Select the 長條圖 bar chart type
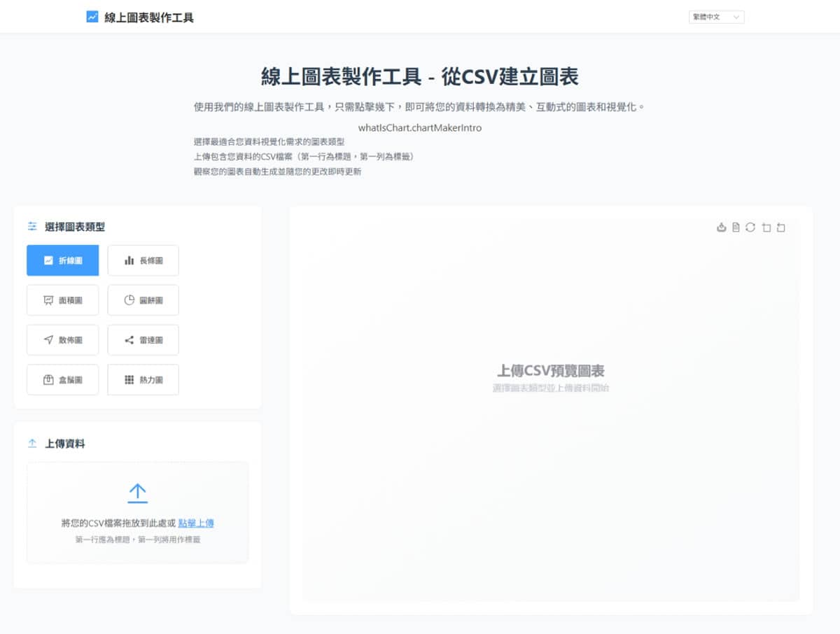Image resolution: width=840 pixels, height=634 pixels. click(143, 260)
